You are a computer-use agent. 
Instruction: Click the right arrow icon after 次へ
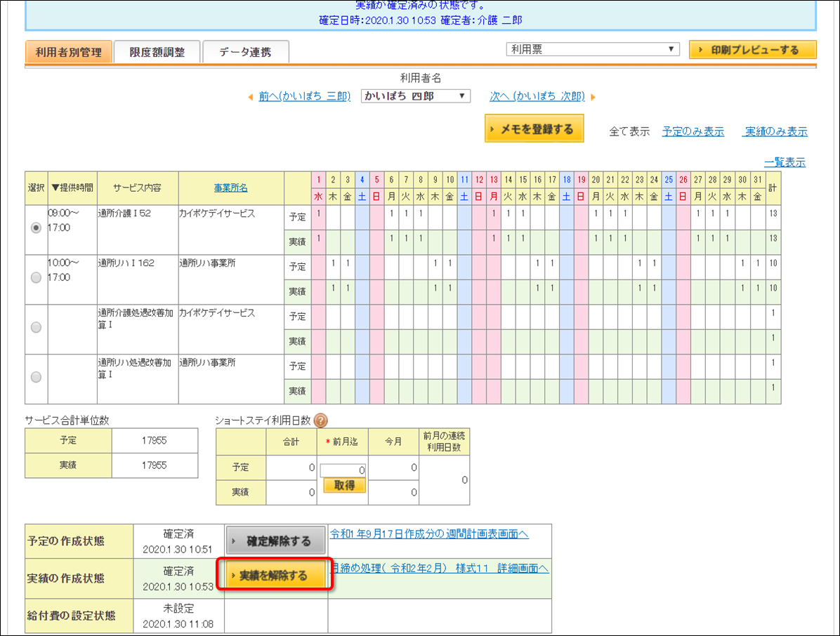coord(593,97)
